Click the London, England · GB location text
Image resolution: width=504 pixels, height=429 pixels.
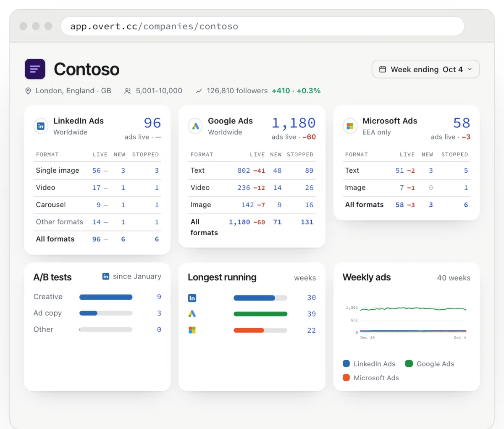(x=73, y=91)
